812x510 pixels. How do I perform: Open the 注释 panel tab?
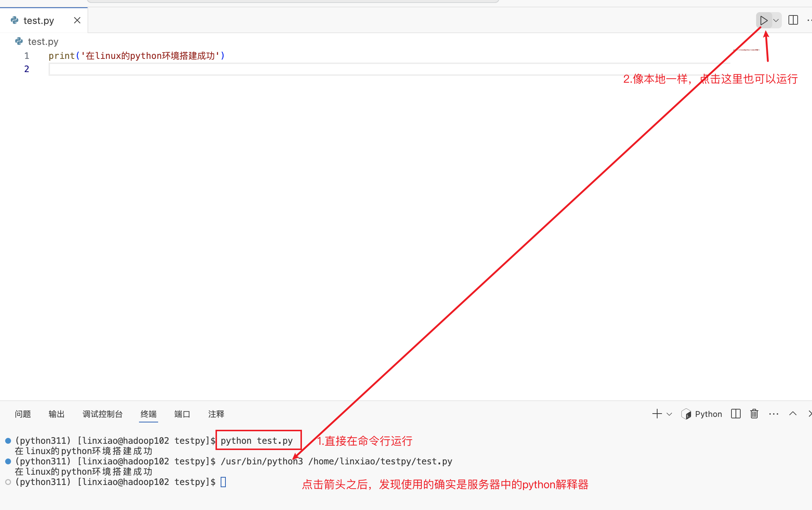pyautogui.click(x=216, y=414)
